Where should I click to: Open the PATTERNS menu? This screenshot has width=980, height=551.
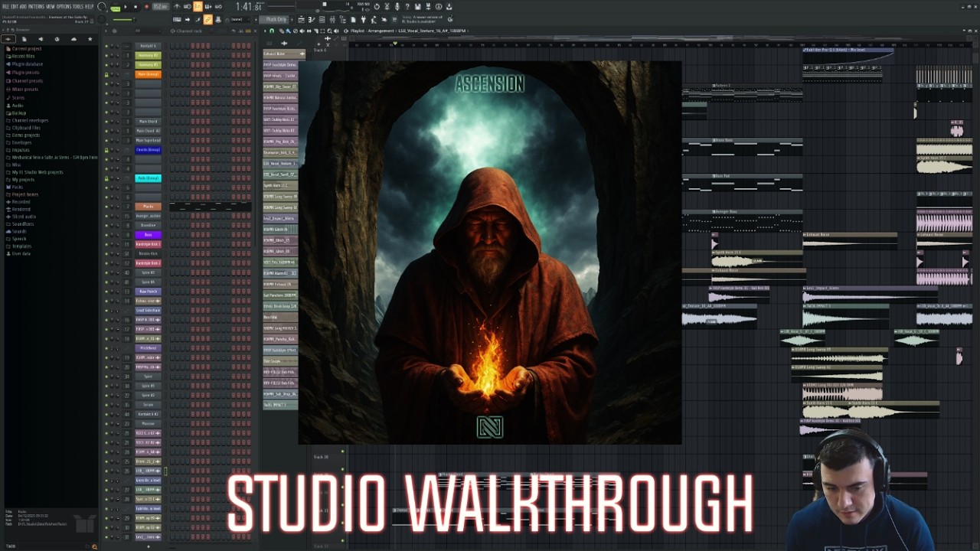point(36,6)
